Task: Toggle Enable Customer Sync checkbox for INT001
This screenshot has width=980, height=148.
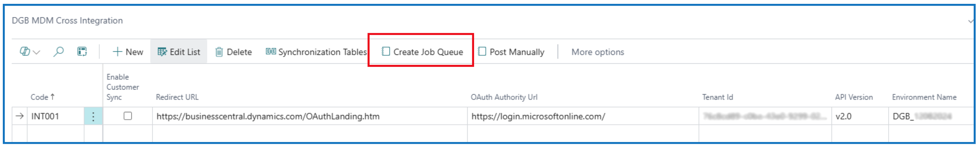Action: click(x=128, y=116)
